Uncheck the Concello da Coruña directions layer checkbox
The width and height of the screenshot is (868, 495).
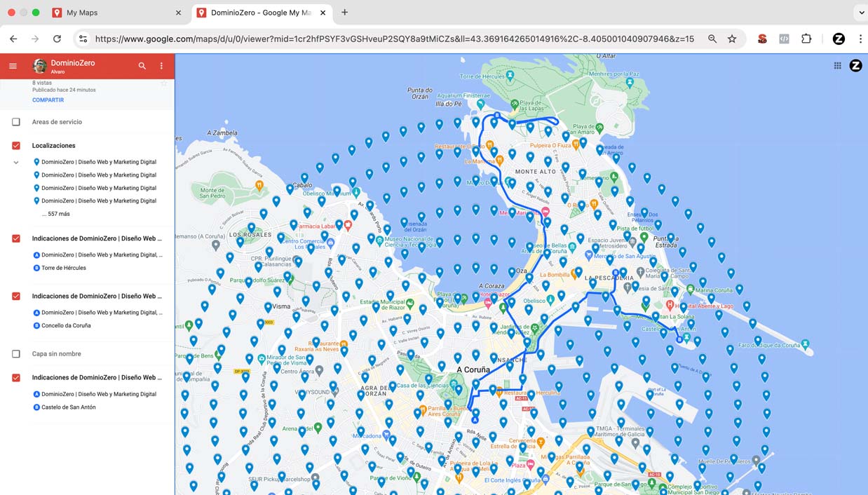pos(15,296)
